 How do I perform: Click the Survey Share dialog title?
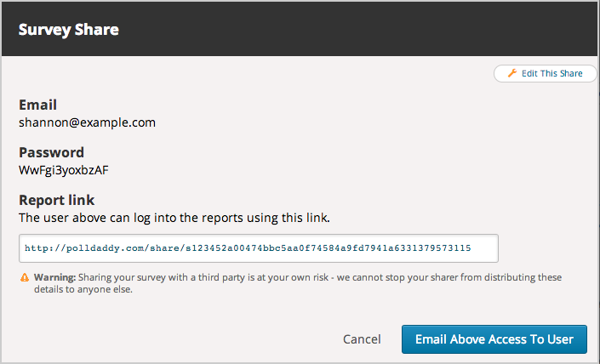[68, 30]
